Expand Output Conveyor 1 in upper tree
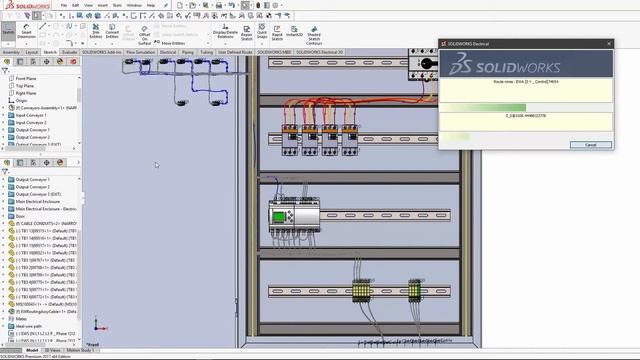Image resolution: width=640 pixels, height=360 pixels. (x=3, y=130)
